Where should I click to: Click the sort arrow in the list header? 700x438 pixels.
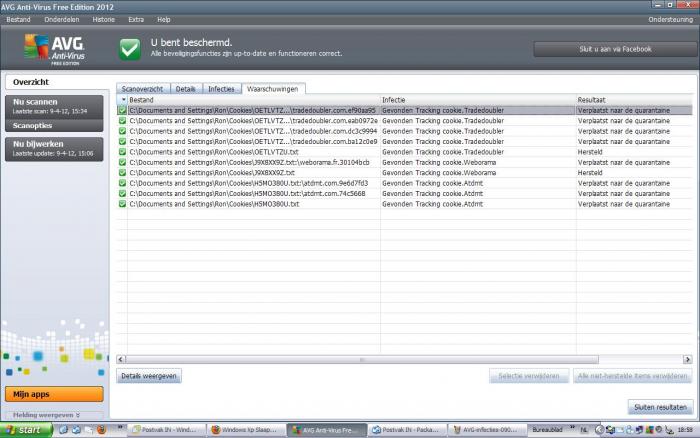click(123, 100)
